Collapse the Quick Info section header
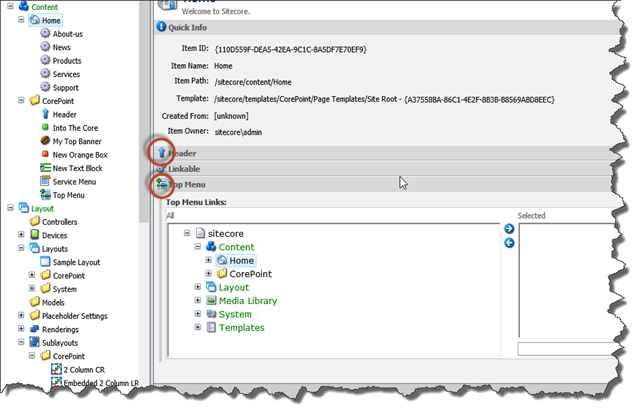The image size is (640, 415). (385, 27)
